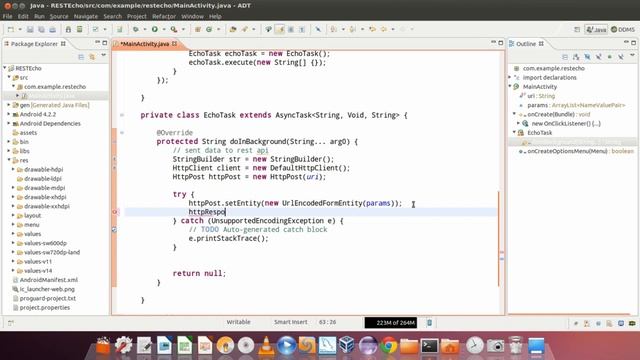Open the Window menu
Viewport: 640px width, 360px height.
192,16
